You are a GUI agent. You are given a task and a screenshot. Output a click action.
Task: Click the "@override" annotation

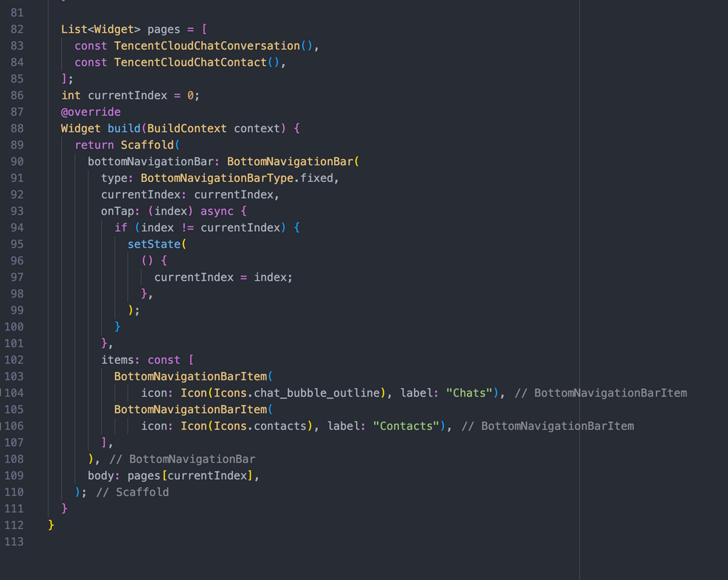(91, 112)
